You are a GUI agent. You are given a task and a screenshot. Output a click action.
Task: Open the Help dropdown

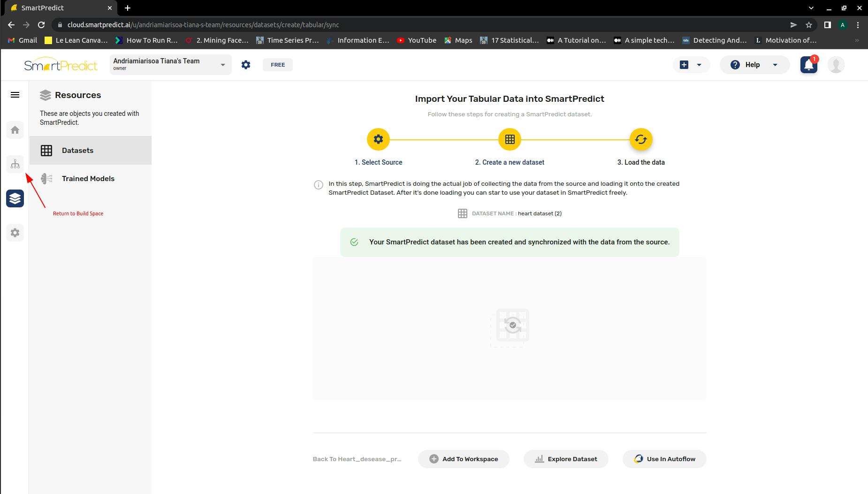pos(754,65)
